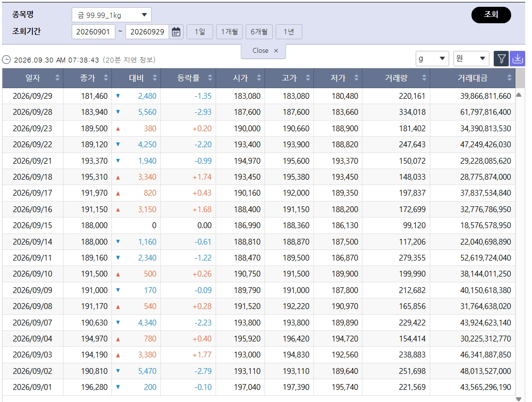Image resolution: width=532 pixels, height=402 pixels.
Task: Select the 2026/09/10 date cell
Action: [x=32, y=274]
